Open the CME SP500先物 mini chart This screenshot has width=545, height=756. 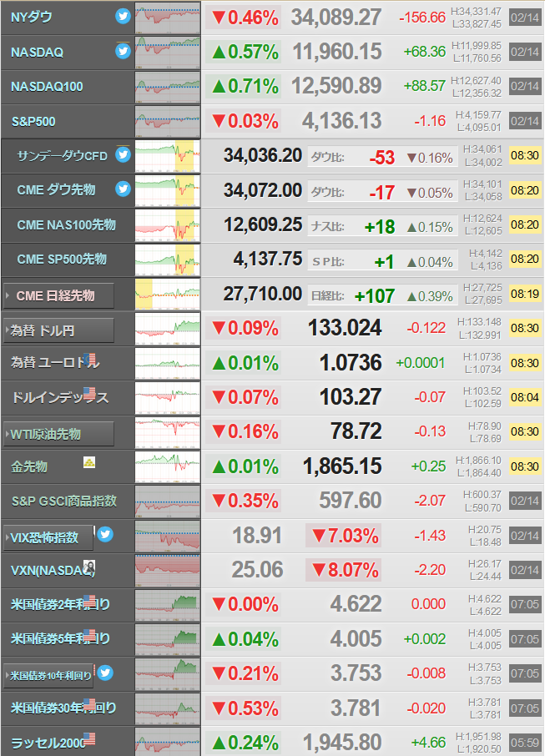tap(168, 260)
